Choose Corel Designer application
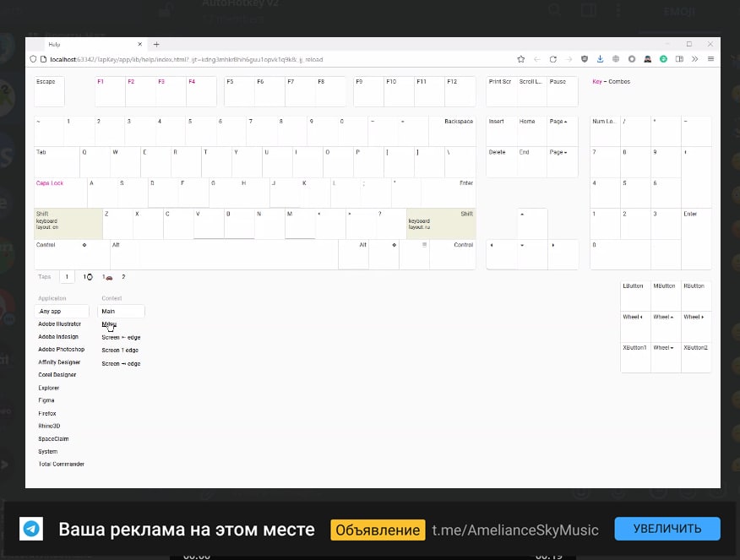Viewport: 740px width, 560px height. click(57, 374)
